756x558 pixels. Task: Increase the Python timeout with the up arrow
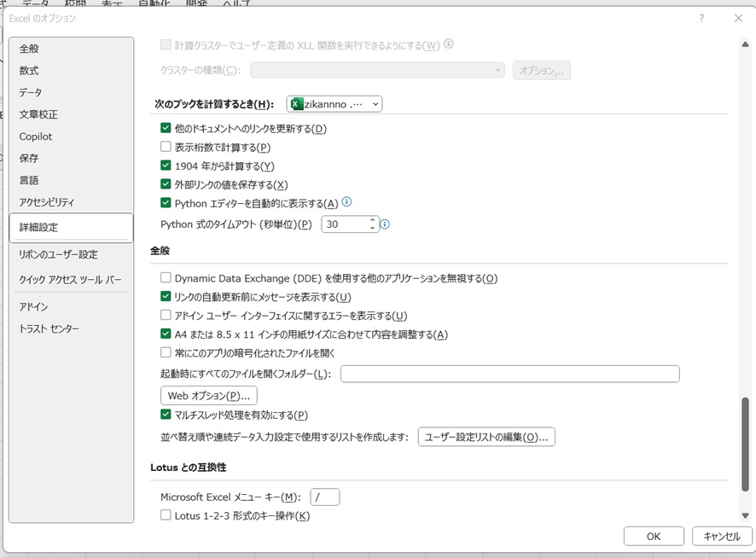coord(372,220)
